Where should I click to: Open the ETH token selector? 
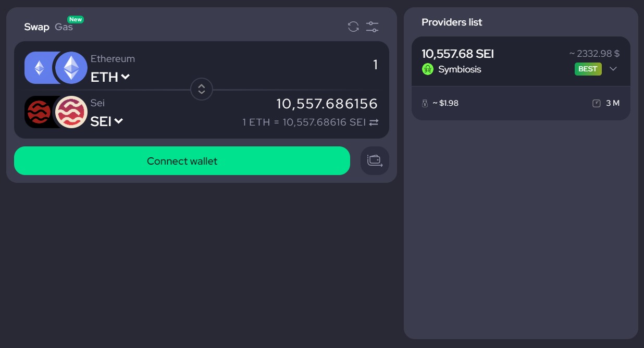[108, 77]
